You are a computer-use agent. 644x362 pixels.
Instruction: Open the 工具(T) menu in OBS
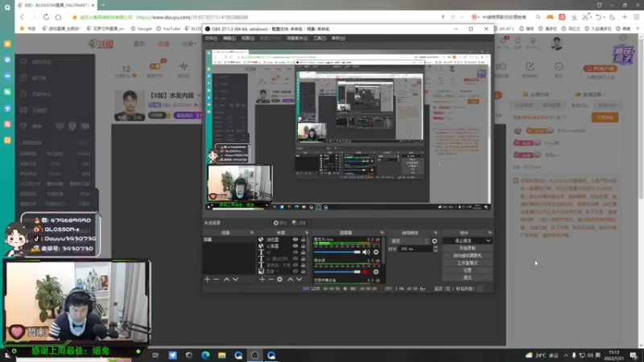pyautogui.click(x=320, y=38)
